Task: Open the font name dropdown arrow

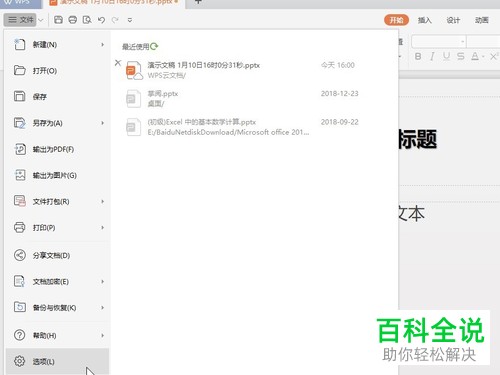Action: point(463,42)
